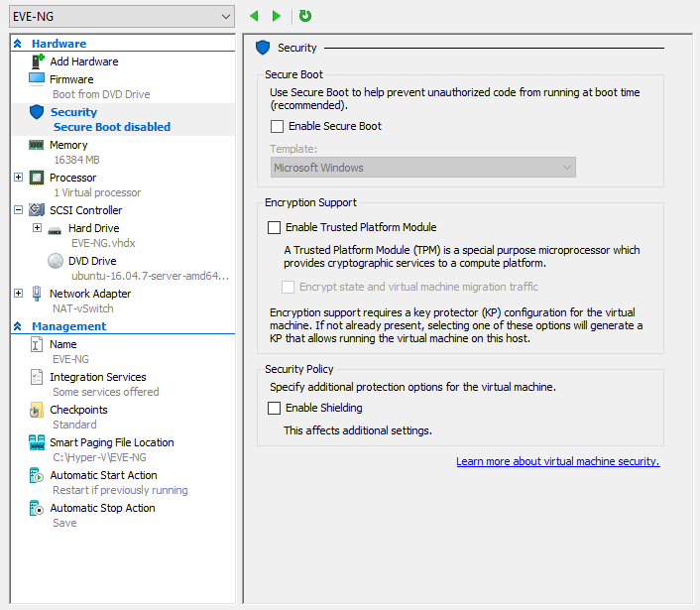This screenshot has height=610, width=700.
Task: Expand the Network Adapter tree node
Action: tap(19, 294)
